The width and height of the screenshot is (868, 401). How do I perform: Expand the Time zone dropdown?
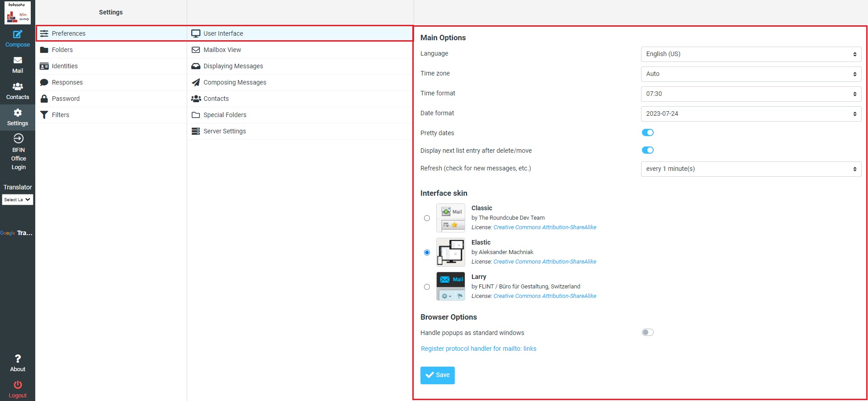[750, 74]
